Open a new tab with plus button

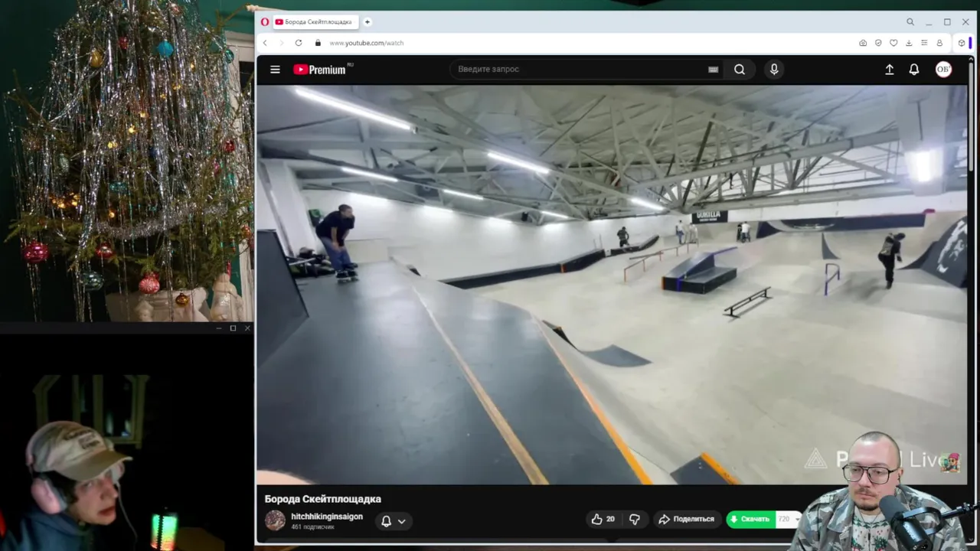click(x=367, y=22)
